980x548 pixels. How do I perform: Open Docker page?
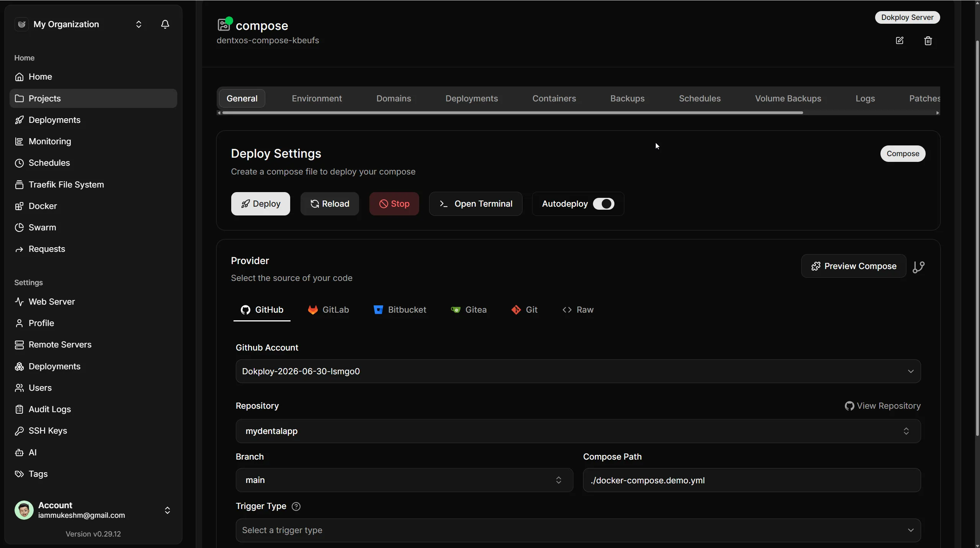(x=93, y=206)
